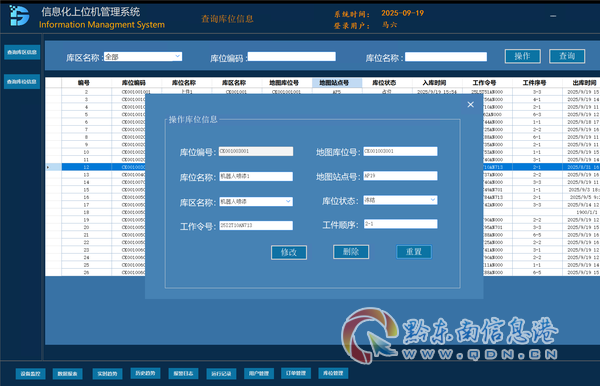Minimize the application using the dash icon
Viewport: 600px width, 386px height.
(x=553, y=16)
